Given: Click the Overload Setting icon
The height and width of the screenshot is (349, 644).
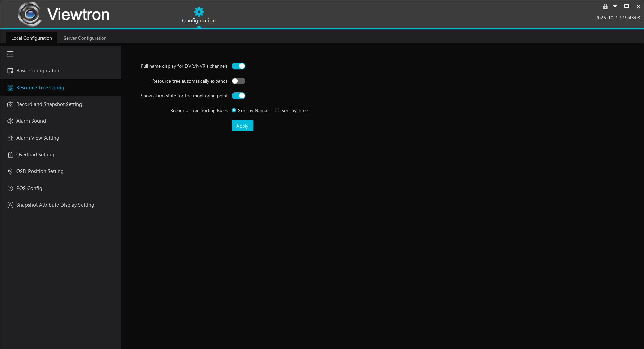Looking at the screenshot, I should click(10, 155).
